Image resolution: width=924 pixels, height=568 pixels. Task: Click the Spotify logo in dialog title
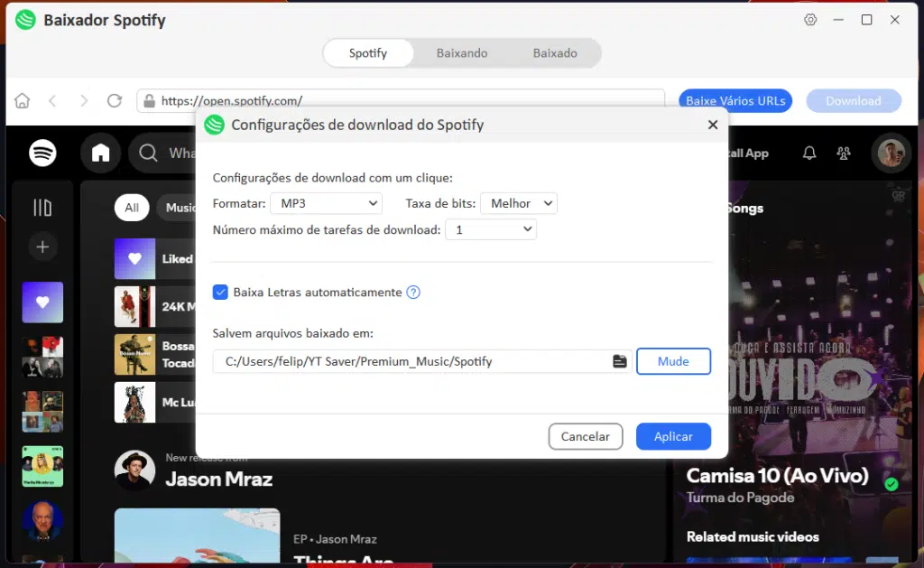[214, 124]
